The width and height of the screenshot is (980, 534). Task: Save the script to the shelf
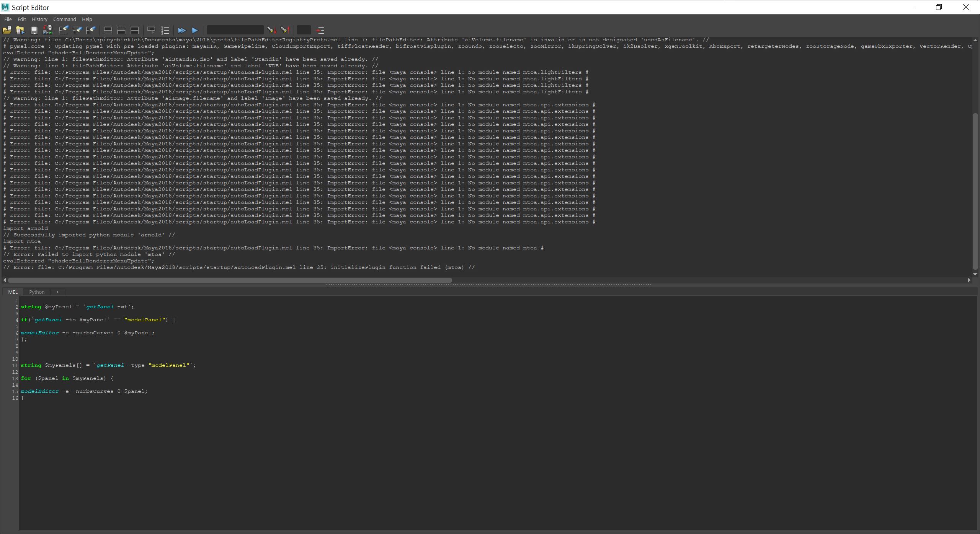pyautogui.click(x=48, y=30)
